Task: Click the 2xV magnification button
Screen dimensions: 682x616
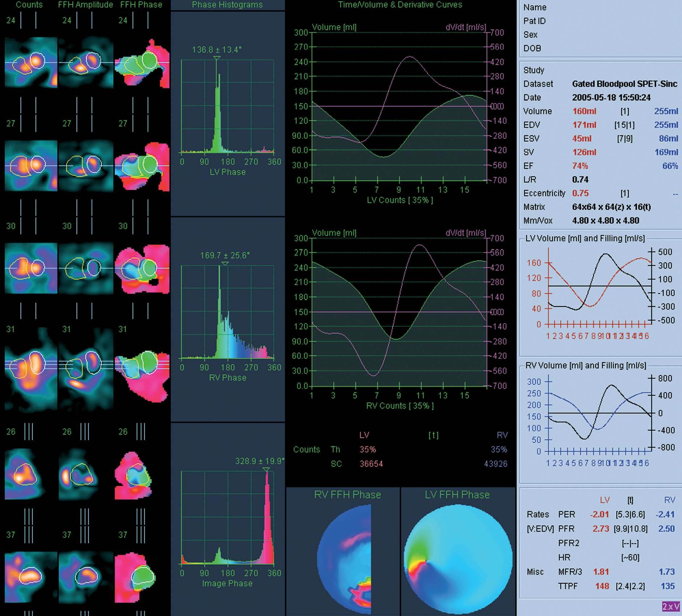Action: pos(670,606)
